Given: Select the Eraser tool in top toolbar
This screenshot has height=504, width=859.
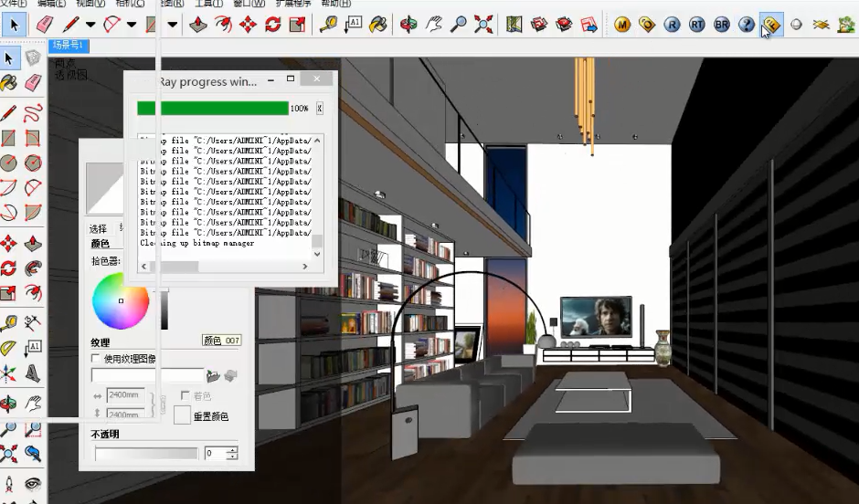Looking at the screenshot, I should coord(45,25).
